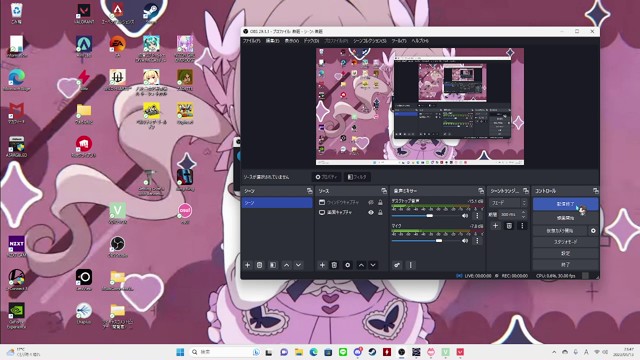
Task: Click the Start Recording button
Action: tap(565, 218)
